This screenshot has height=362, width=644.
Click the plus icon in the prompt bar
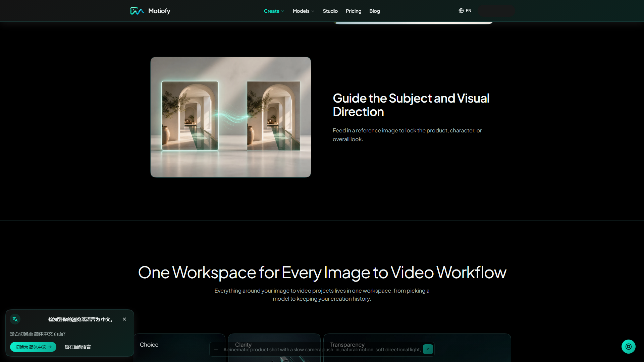click(216, 349)
